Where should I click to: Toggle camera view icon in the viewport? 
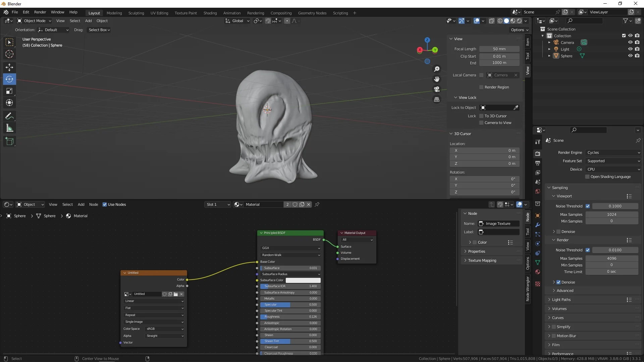coord(437,89)
